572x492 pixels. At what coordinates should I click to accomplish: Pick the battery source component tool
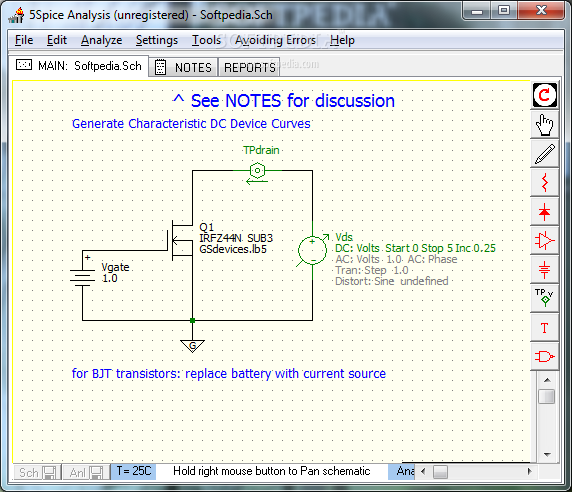(x=545, y=270)
